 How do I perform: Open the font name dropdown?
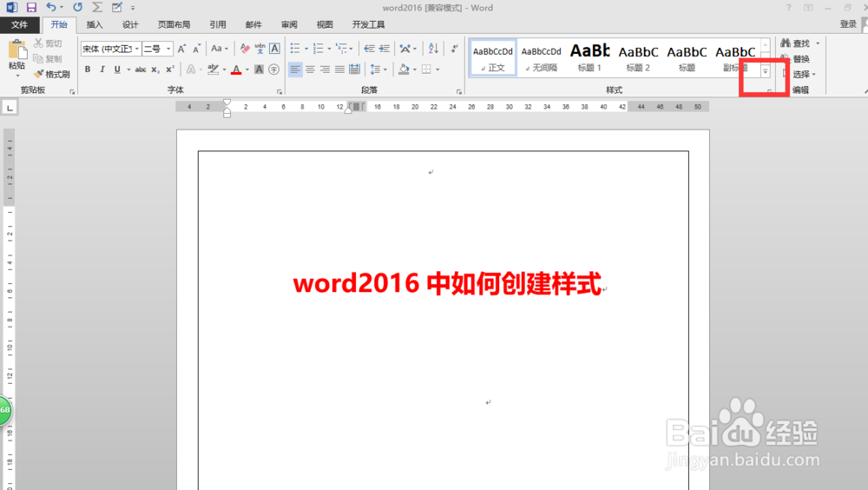137,49
